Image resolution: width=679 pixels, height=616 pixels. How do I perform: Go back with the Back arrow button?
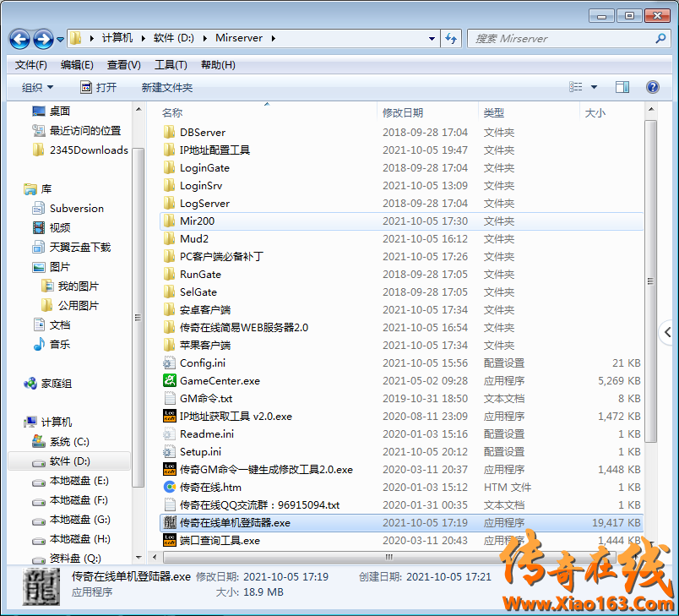(x=19, y=39)
